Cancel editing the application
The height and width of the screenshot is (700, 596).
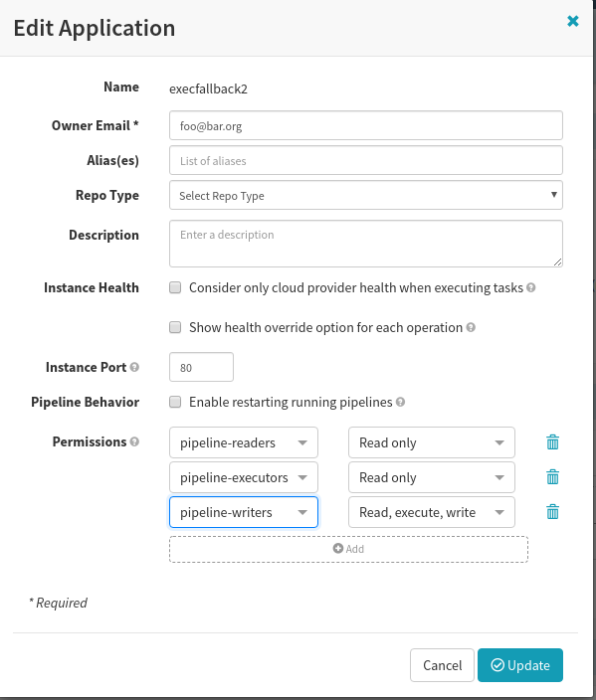[x=442, y=665]
